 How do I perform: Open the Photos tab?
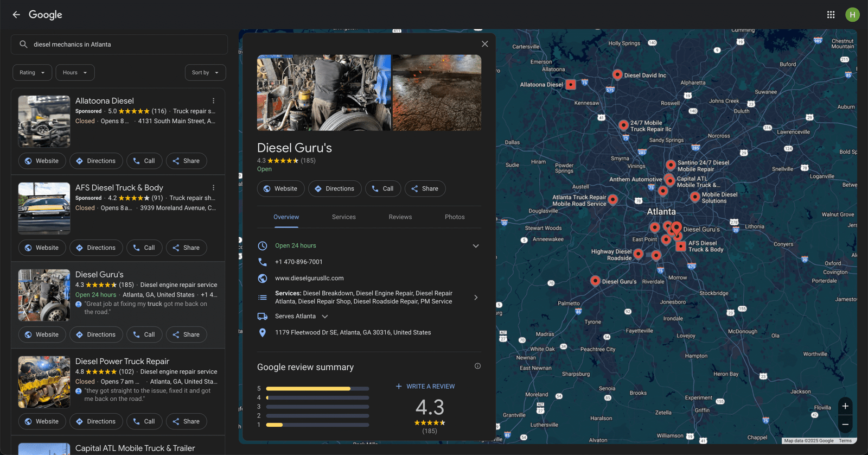click(455, 217)
